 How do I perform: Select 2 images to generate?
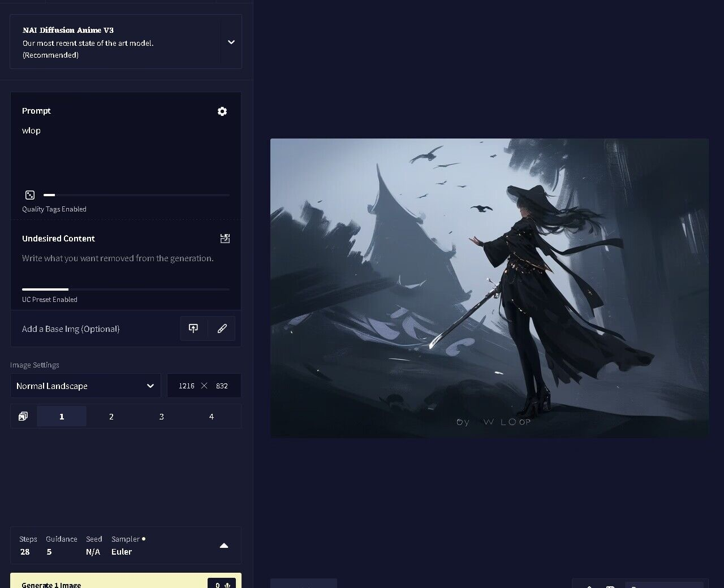[111, 416]
